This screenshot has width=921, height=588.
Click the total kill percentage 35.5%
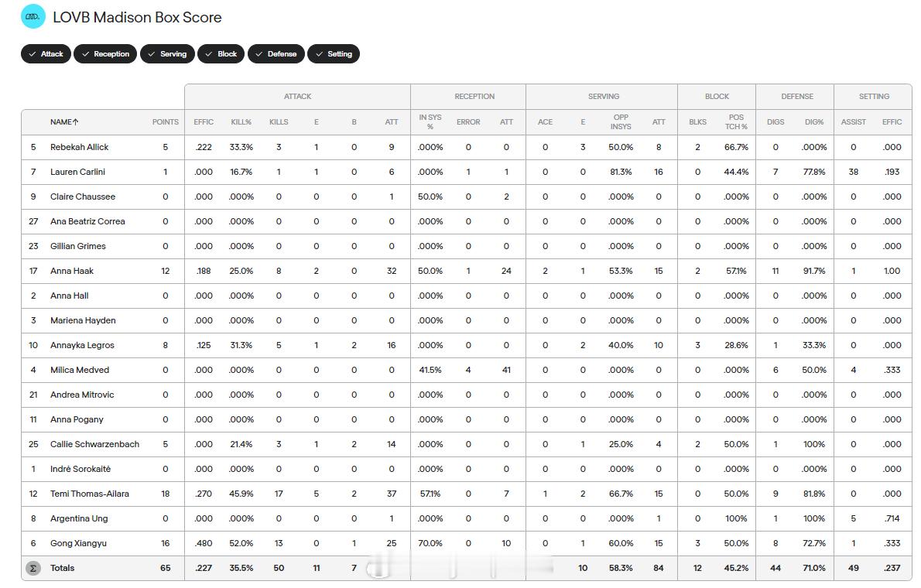pos(241,568)
